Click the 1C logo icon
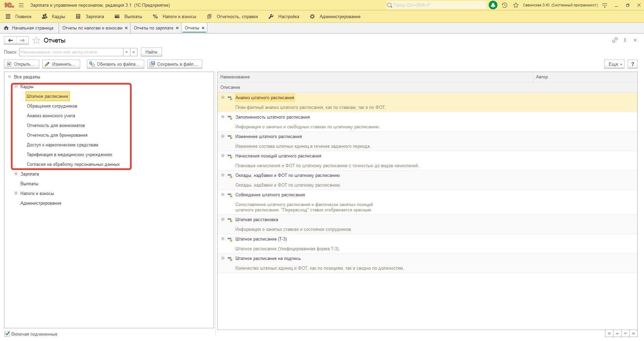Viewport: 644px width, 341px height. [9, 5]
